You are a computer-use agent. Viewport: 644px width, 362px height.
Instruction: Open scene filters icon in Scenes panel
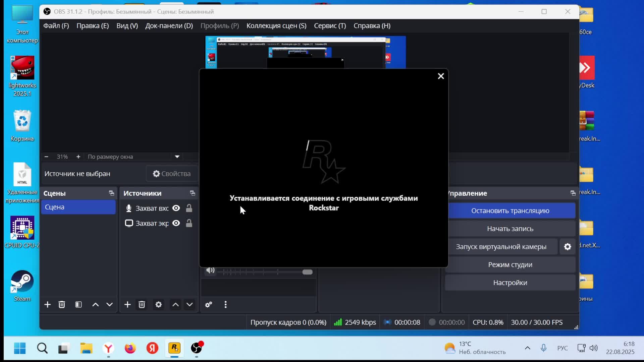pyautogui.click(x=78, y=304)
